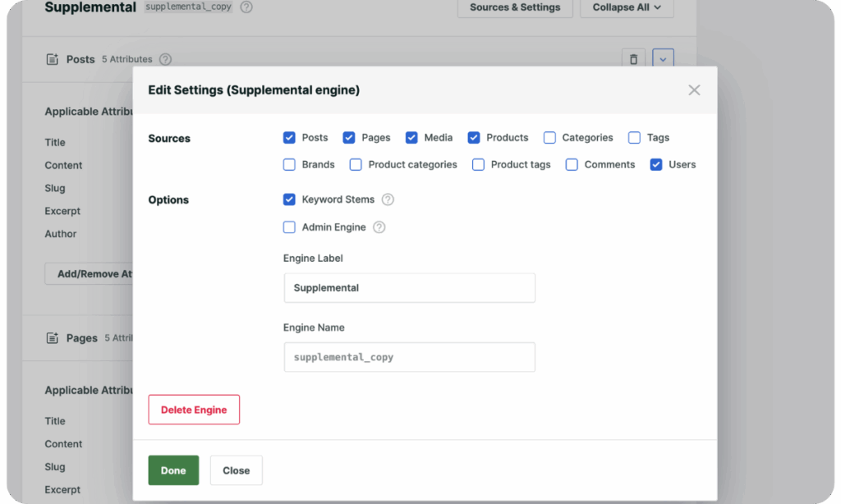Click the Supplemental engine heading
This screenshot has height=504, width=841.
coord(90,7)
